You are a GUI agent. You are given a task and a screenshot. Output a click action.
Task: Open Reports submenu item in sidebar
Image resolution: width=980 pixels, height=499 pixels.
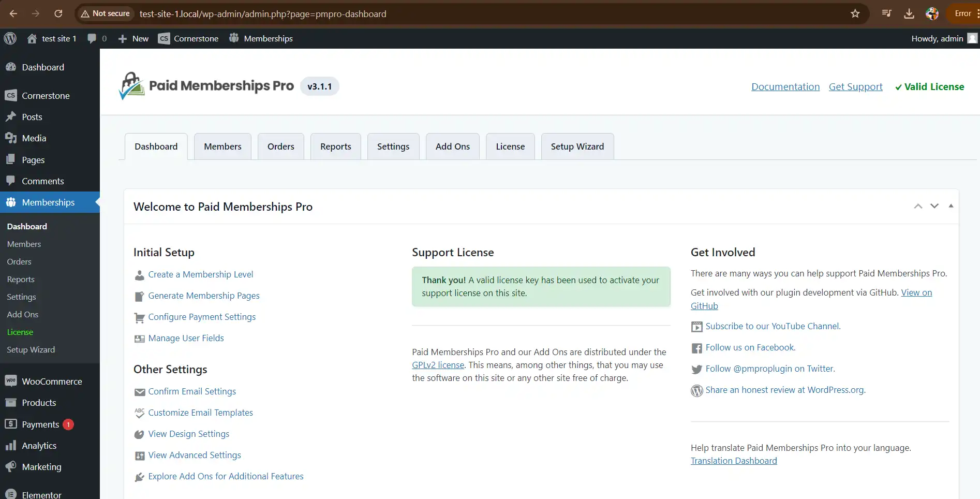pyautogui.click(x=21, y=279)
